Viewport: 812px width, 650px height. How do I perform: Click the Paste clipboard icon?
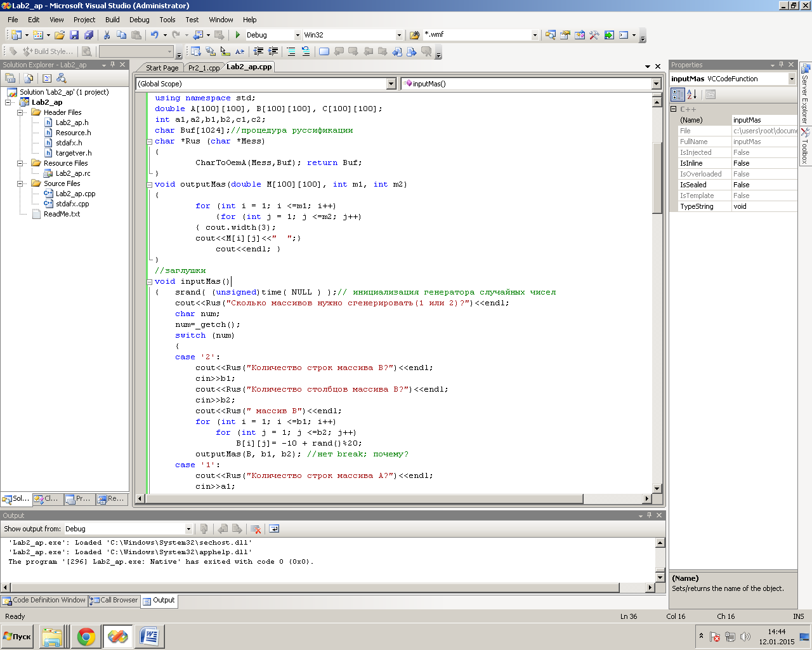coord(136,35)
